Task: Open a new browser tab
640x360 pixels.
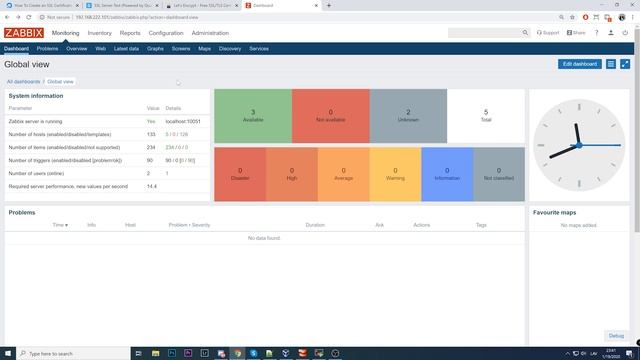Action: 329,5
